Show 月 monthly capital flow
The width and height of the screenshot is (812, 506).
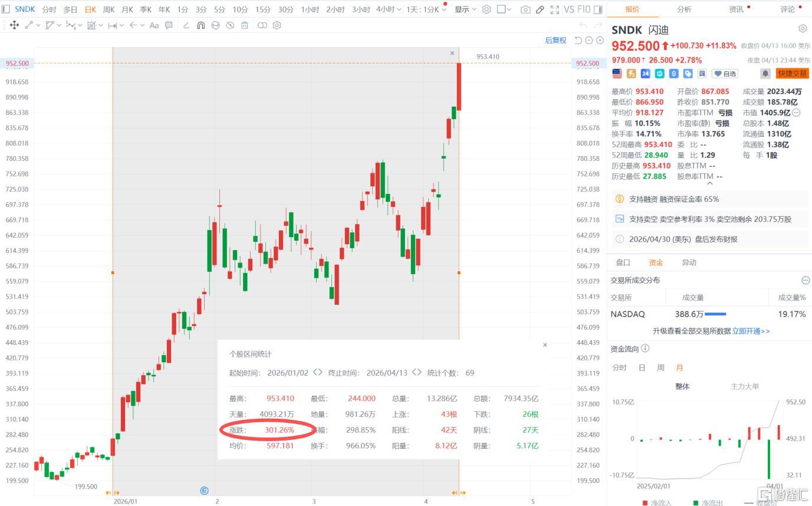coord(679,367)
